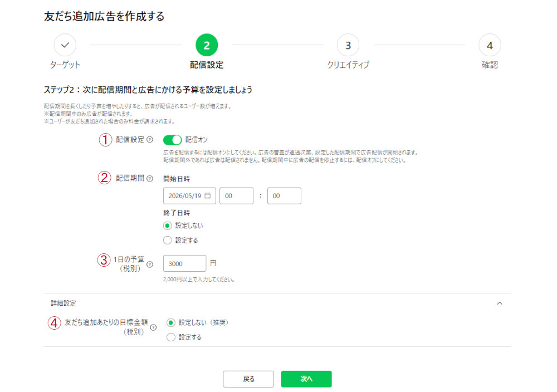Go to step 3 クリエイティブ
This screenshot has width=557, height=392.
[x=348, y=45]
